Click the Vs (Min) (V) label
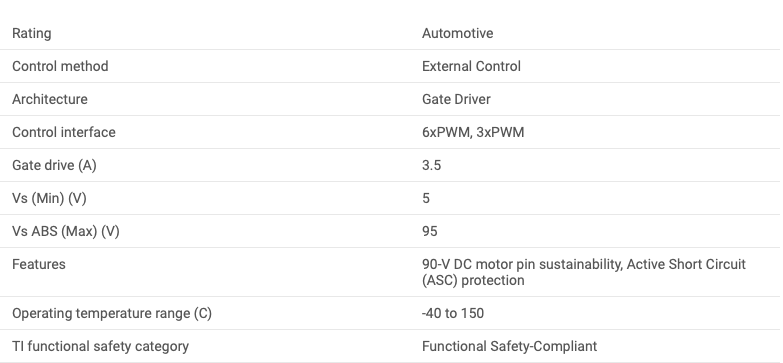783x363 pixels. point(49,198)
